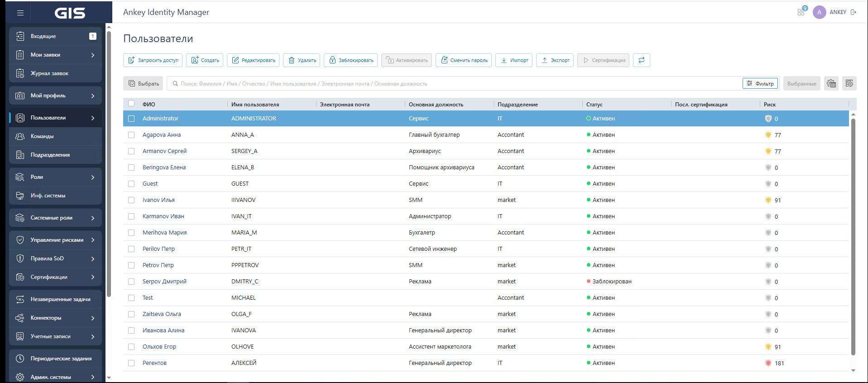Expand the Сертификации chevron
The image size is (868, 383).
pyautogui.click(x=93, y=277)
